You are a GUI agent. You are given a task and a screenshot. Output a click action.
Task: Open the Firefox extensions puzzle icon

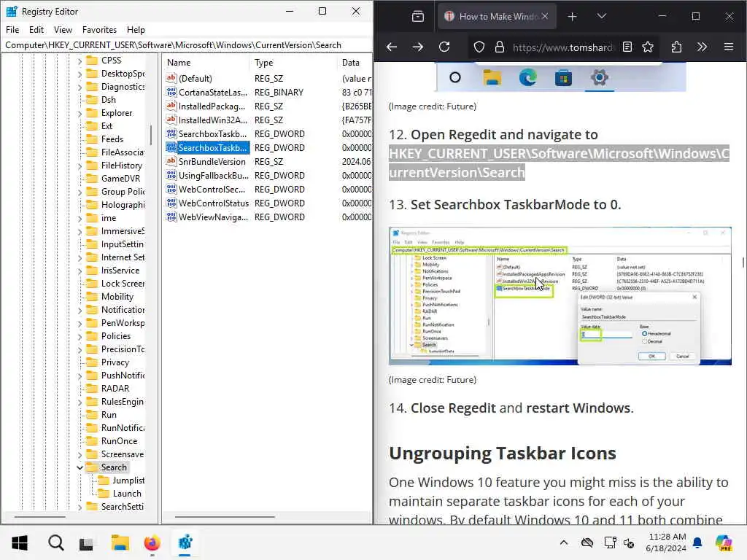tap(676, 47)
